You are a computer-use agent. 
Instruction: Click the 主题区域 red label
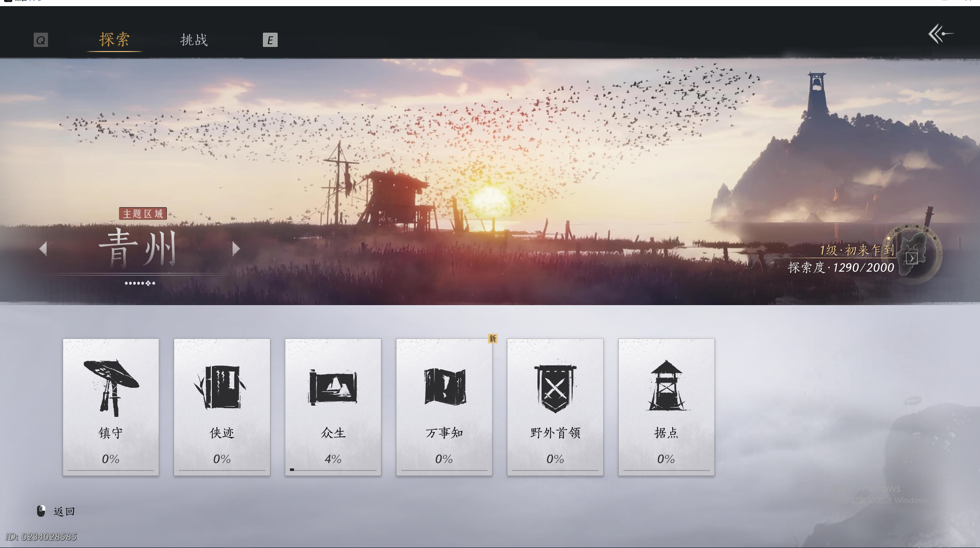[143, 214]
